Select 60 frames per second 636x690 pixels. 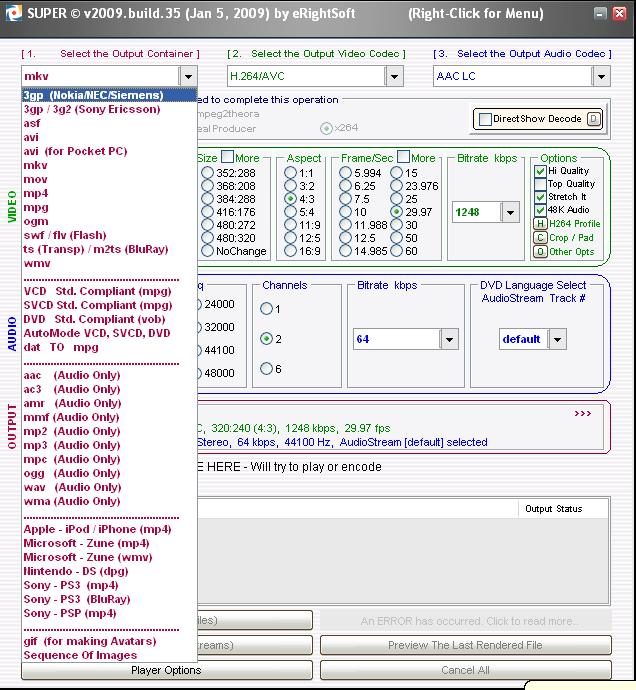(397, 251)
